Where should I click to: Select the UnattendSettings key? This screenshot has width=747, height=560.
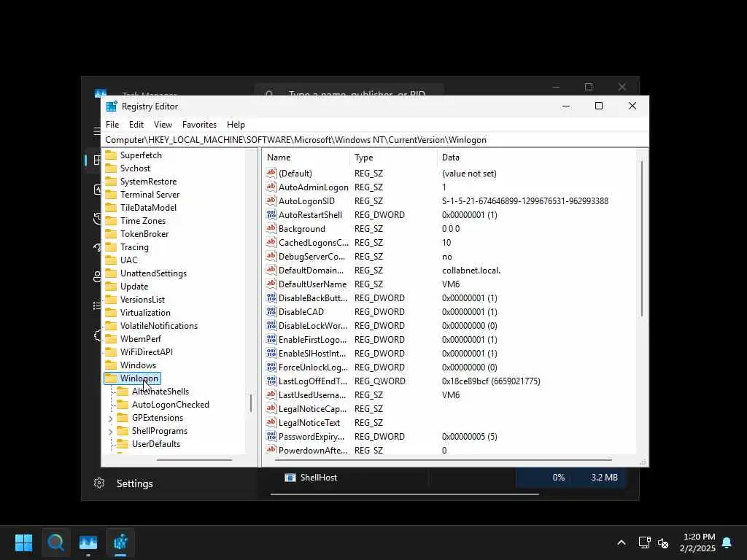(153, 273)
